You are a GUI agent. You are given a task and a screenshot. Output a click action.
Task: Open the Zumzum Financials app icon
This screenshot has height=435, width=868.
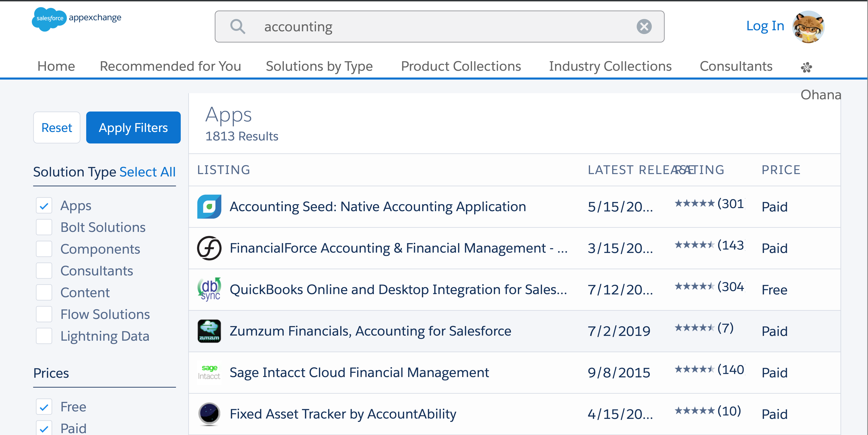[x=209, y=331]
